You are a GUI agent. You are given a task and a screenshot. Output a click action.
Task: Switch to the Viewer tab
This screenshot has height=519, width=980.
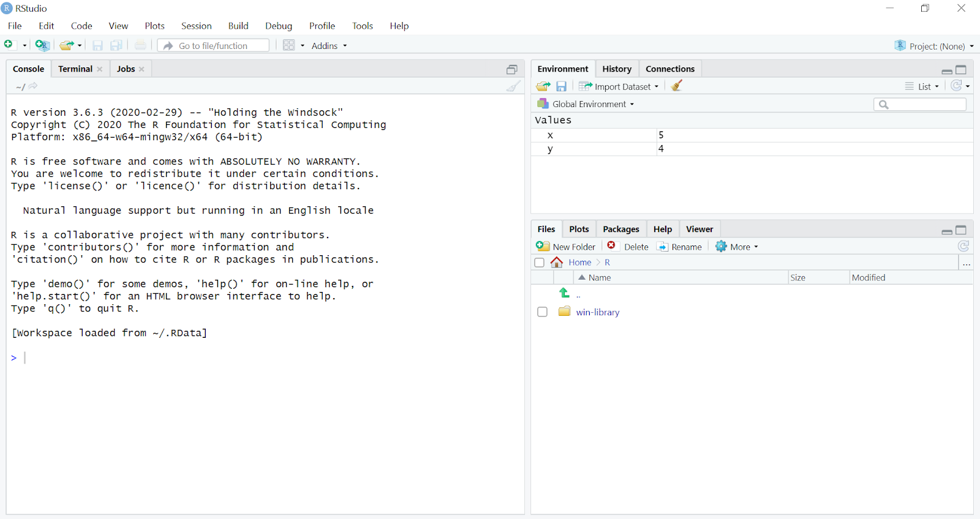[x=699, y=229]
